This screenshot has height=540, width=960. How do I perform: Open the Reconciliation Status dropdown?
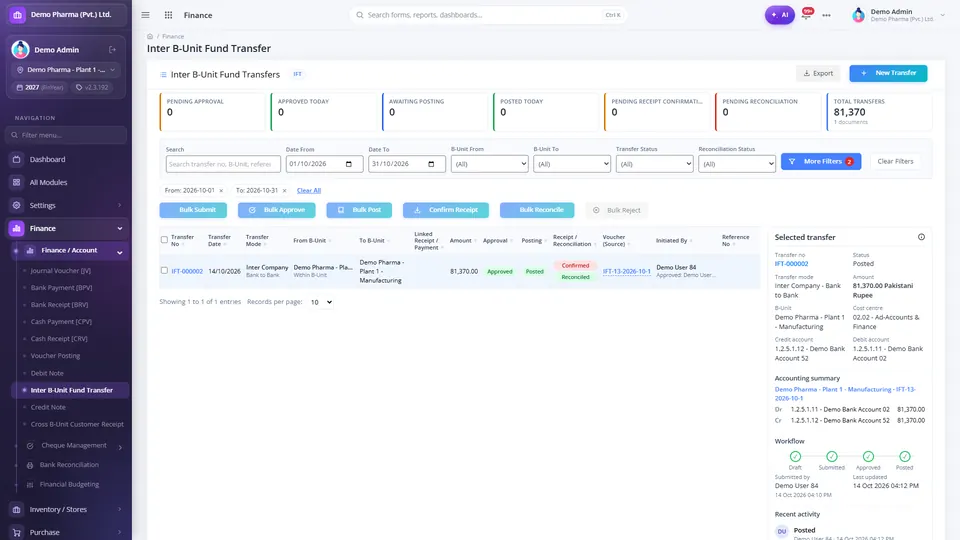pyautogui.click(x=737, y=164)
